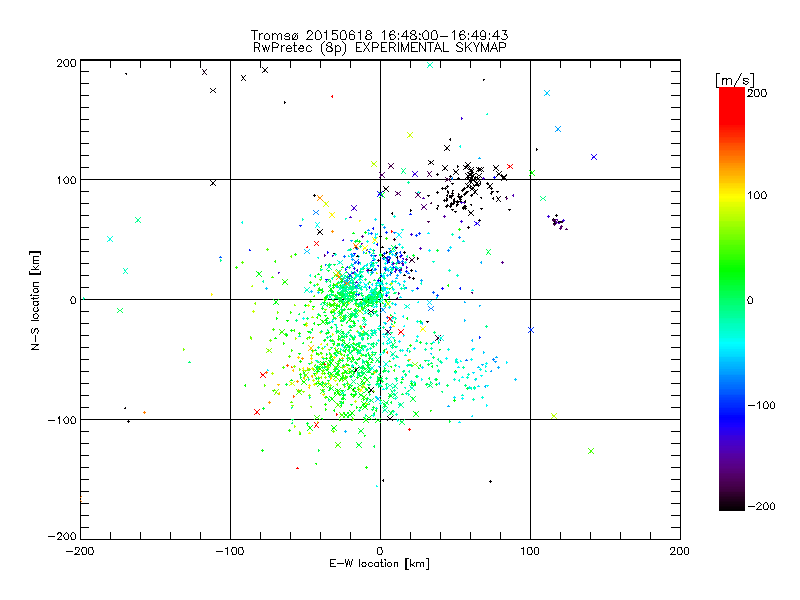Click the 'E-W location [km]' axis label
The image size is (800, 600).
tap(379, 563)
